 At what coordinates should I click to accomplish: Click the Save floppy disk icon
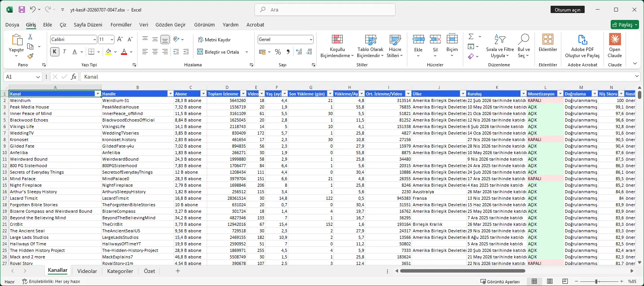coord(22,10)
